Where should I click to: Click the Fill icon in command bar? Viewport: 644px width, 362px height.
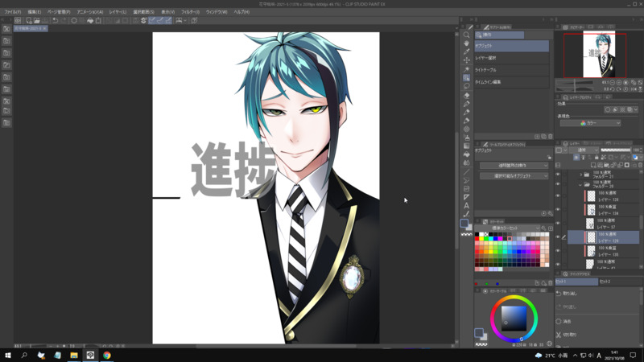(90, 21)
